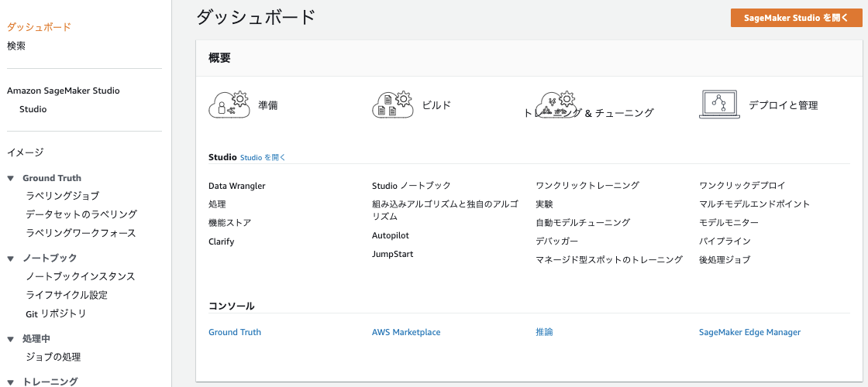Click the マネージド型スポットのトレーニング entry
This screenshot has height=387, width=868.
609,260
